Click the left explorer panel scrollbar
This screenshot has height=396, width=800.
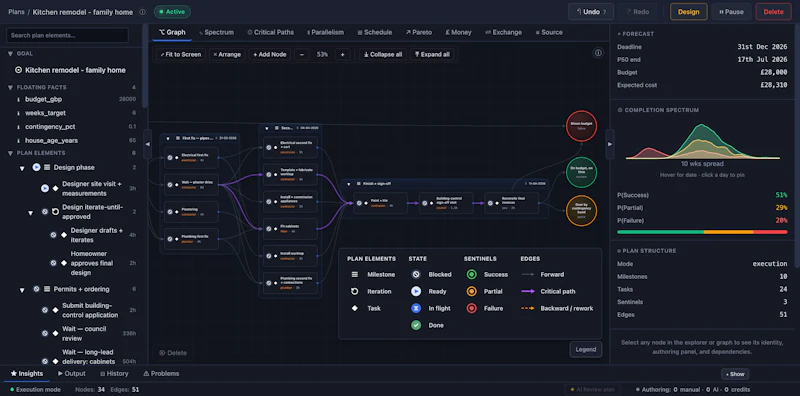[145, 66]
